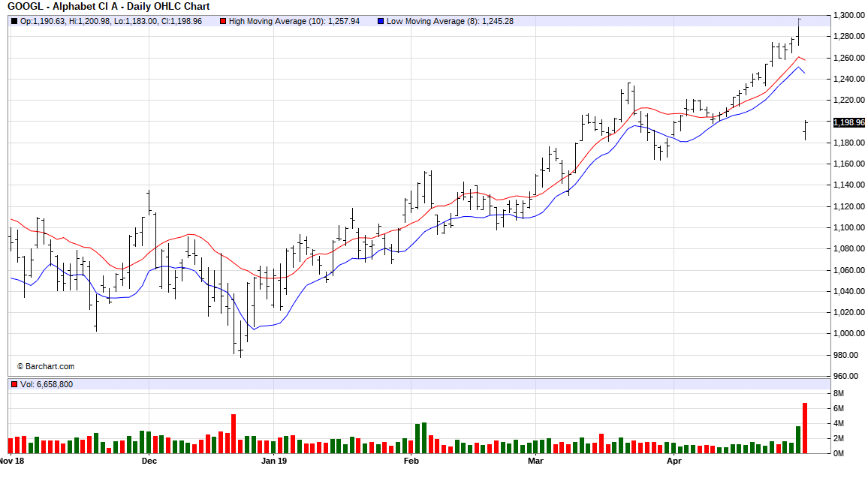
Task: Click the 960.00 price axis label
Action: (x=845, y=376)
